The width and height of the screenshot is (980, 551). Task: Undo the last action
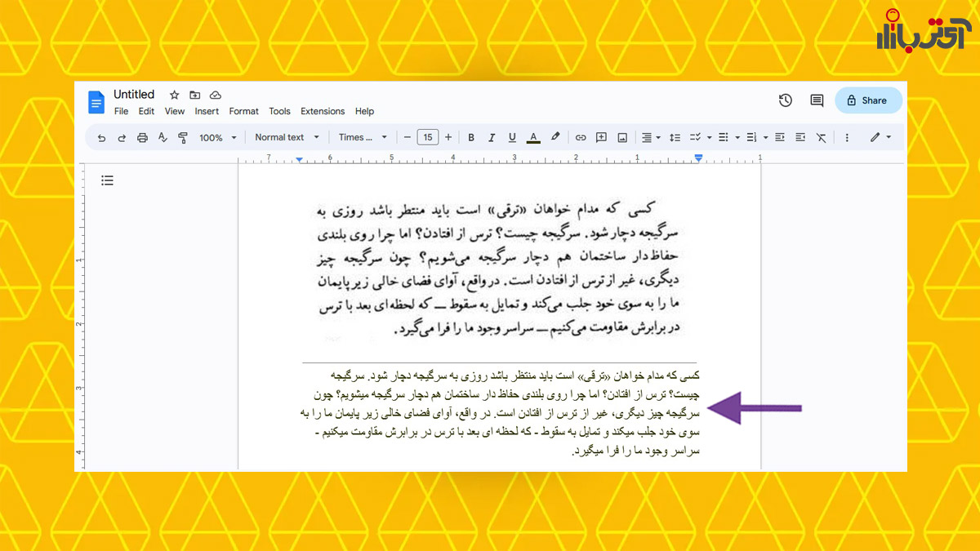(x=101, y=137)
